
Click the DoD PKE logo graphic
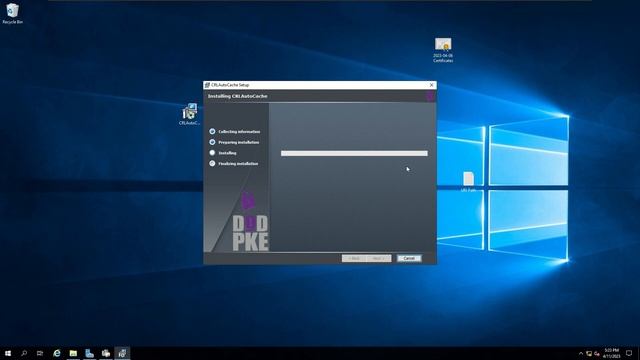click(x=250, y=222)
